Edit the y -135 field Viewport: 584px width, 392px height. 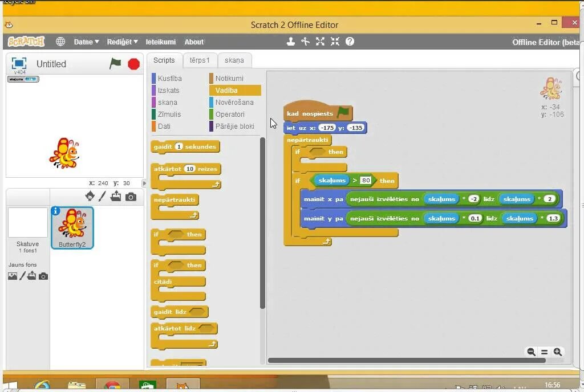(355, 128)
